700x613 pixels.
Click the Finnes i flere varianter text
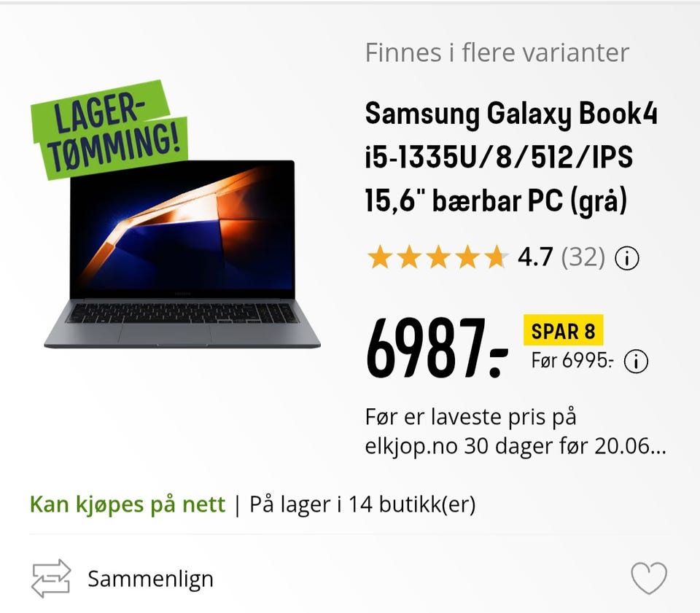pos(497,52)
